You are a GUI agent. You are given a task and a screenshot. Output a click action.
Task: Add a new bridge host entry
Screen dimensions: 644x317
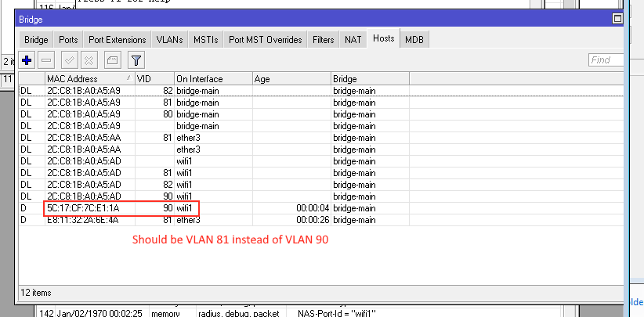click(x=27, y=61)
